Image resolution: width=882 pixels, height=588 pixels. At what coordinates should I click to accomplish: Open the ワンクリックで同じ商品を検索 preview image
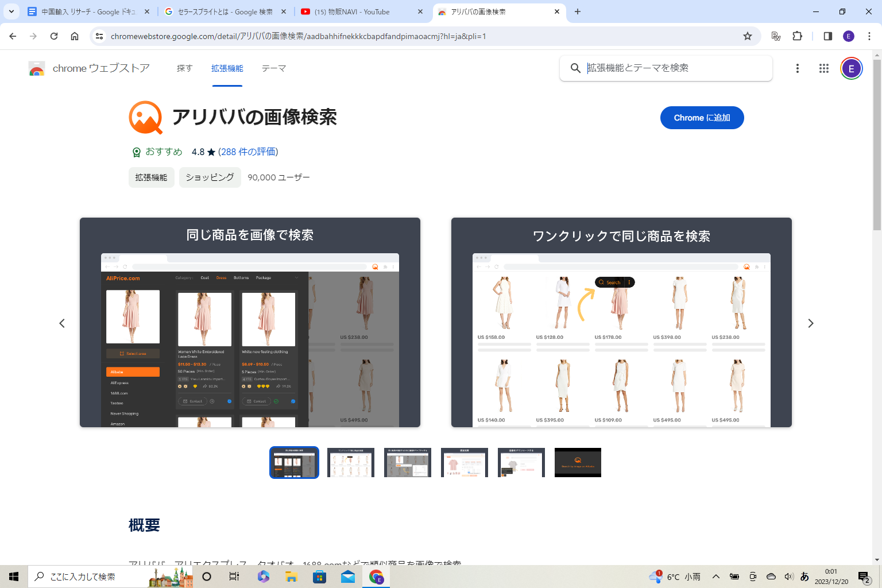621,322
